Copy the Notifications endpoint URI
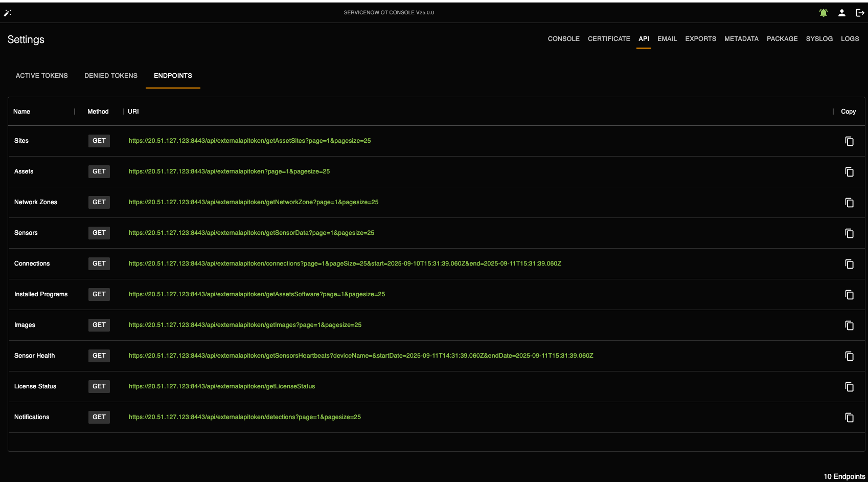The height and width of the screenshot is (482, 868). click(849, 418)
